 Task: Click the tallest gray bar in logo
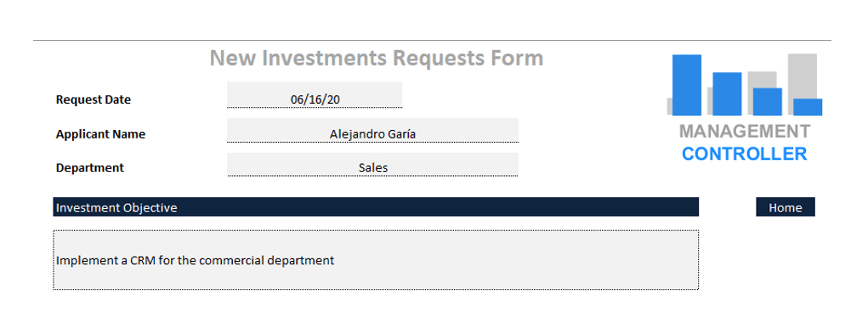(x=803, y=76)
